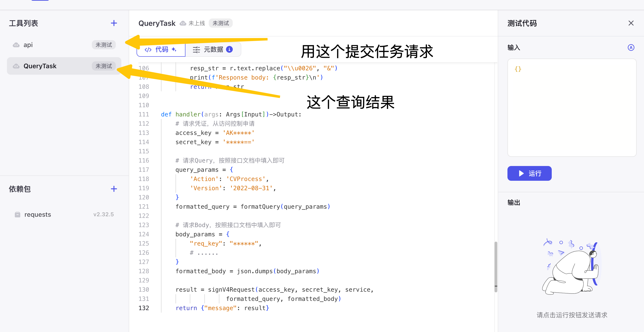
Task: Click line 132 return statement in editor
Action: click(x=222, y=308)
